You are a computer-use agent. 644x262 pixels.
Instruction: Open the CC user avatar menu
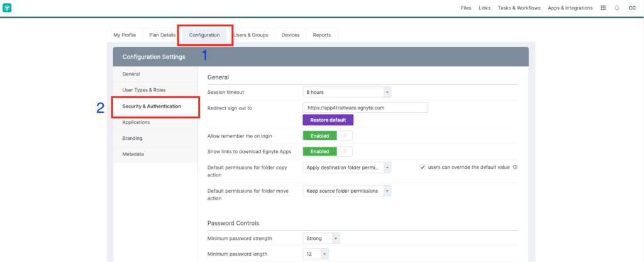[632, 8]
